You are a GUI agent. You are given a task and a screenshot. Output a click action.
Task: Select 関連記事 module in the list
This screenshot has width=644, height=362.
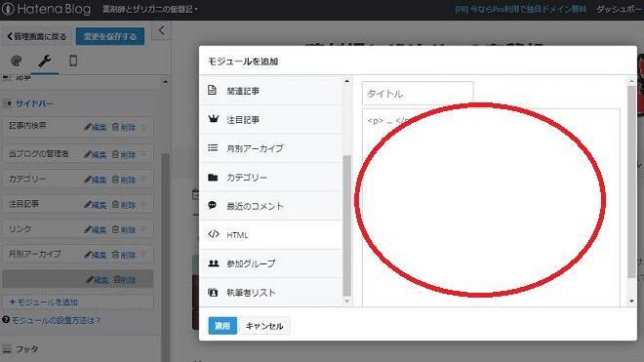[x=271, y=91]
